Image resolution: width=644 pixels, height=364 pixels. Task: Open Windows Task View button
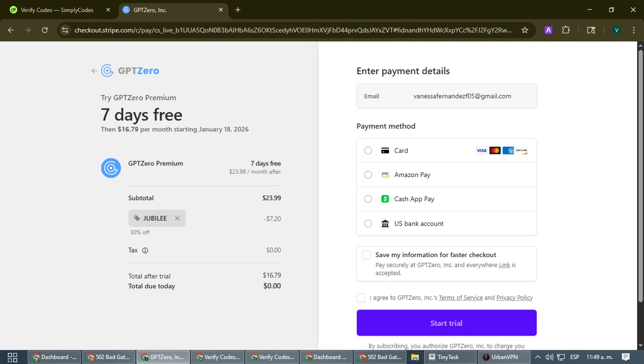(x=12, y=357)
